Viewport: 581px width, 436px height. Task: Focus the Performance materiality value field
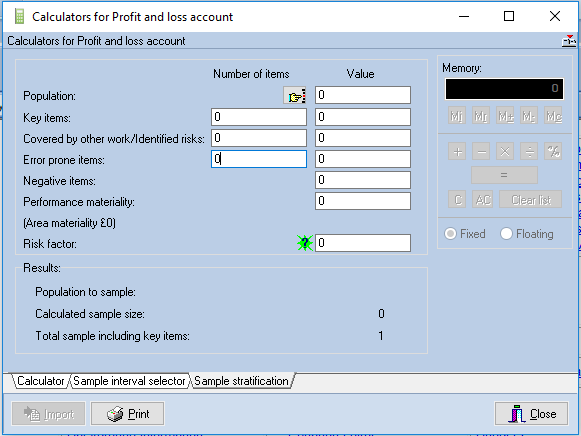tap(363, 201)
